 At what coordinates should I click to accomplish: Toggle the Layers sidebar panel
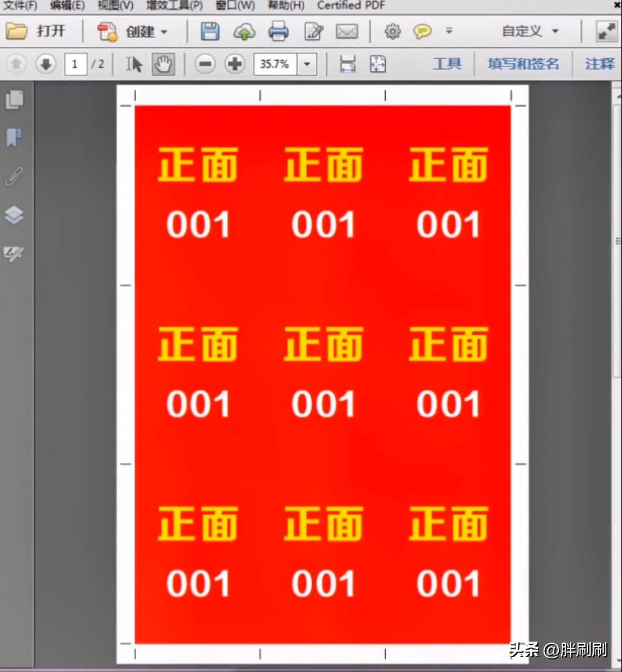14,214
